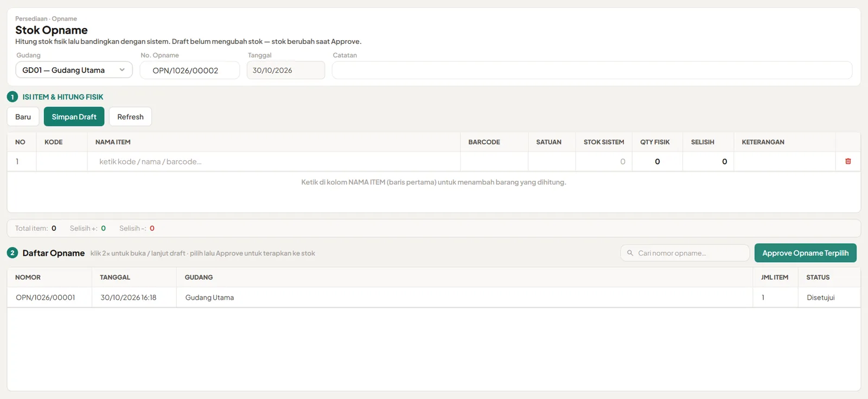Click Approve Opname Terpilih button
868x399 pixels.
pyautogui.click(x=805, y=253)
